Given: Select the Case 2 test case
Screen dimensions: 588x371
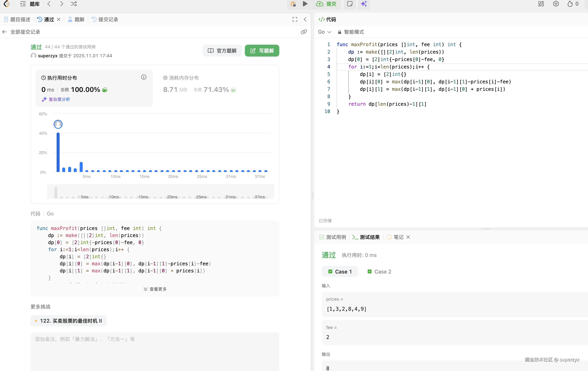Looking at the screenshot, I should pos(379,271).
